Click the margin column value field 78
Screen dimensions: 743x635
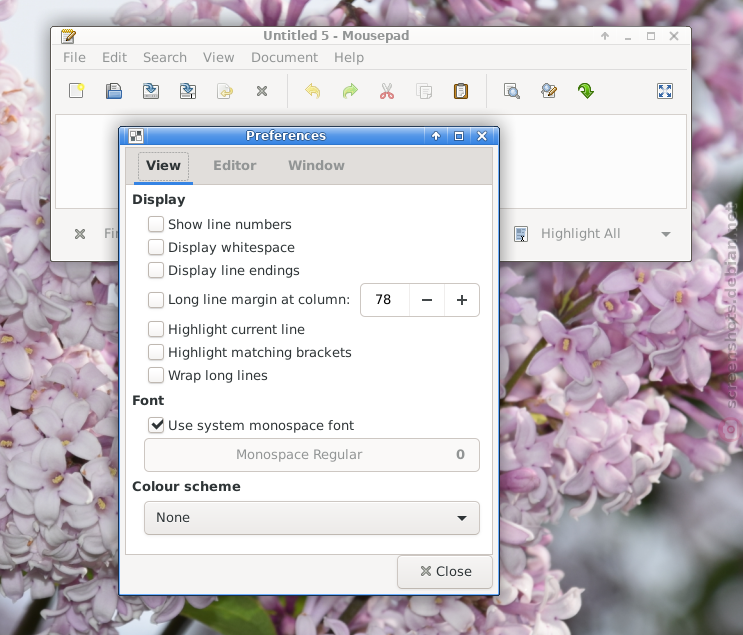point(385,299)
